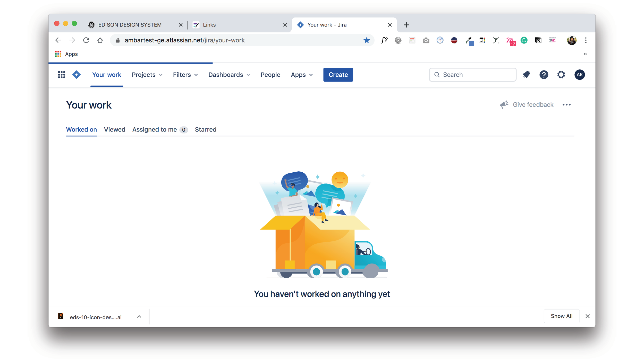The height and width of the screenshot is (362, 644).
Task: Click Give feedback
Action: click(x=527, y=105)
